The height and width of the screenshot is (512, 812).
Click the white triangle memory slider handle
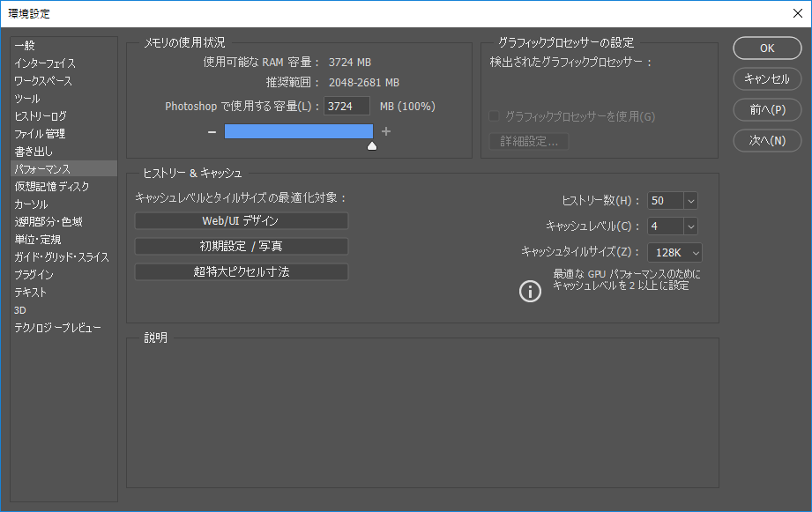[x=372, y=145]
